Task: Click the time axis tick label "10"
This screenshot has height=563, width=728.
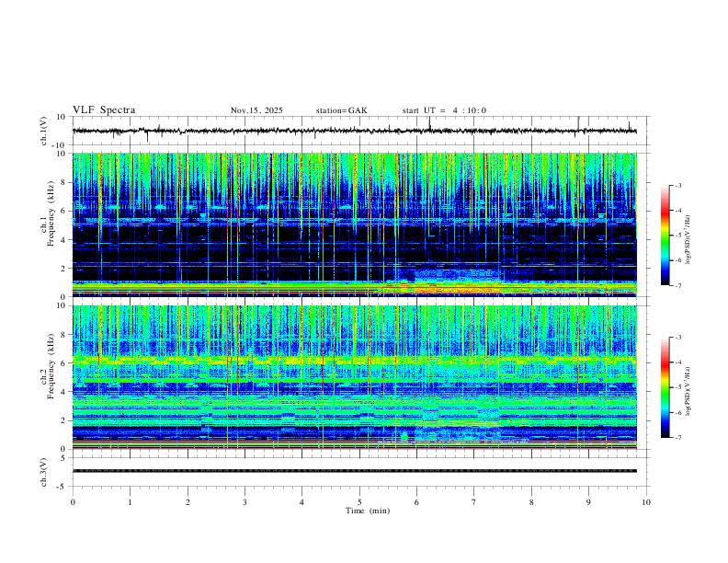Action: (646, 502)
